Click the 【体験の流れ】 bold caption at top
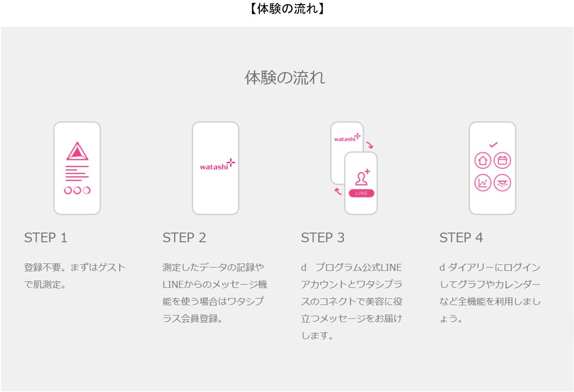The image size is (574, 392). click(x=287, y=8)
